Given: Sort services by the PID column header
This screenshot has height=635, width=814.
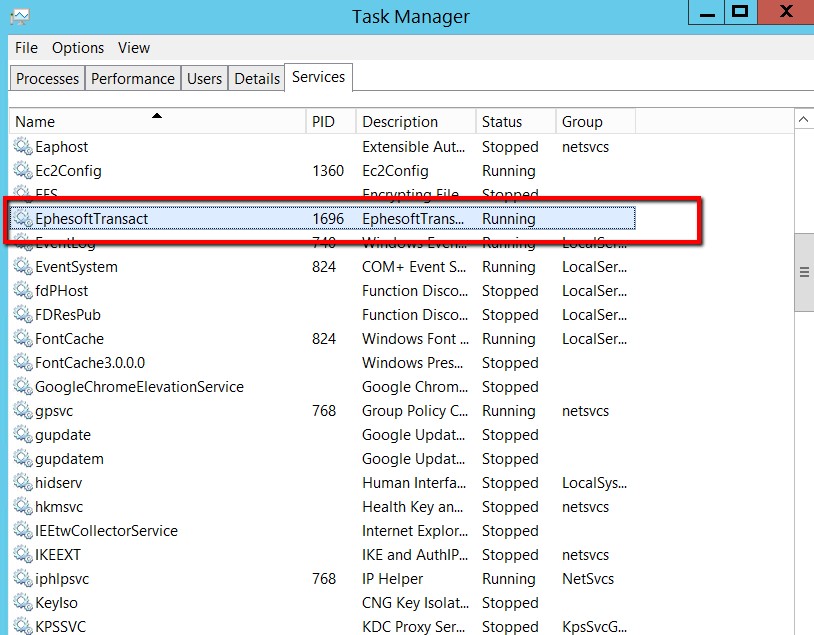Looking at the screenshot, I should (x=331, y=121).
